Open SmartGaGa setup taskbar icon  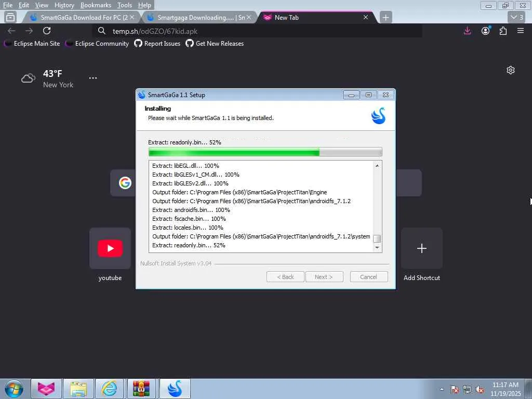click(175, 389)
